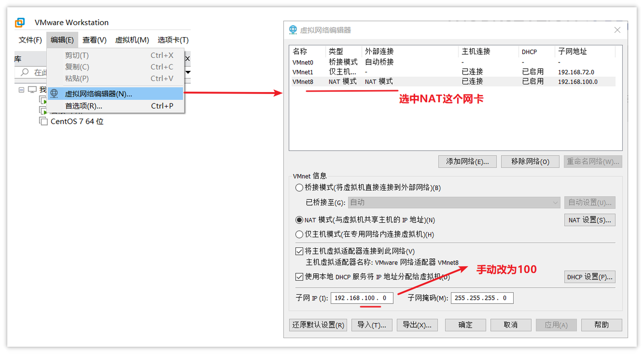
Task: Click subnet address 192.168.100.0 cell
Action: point(578,81)
